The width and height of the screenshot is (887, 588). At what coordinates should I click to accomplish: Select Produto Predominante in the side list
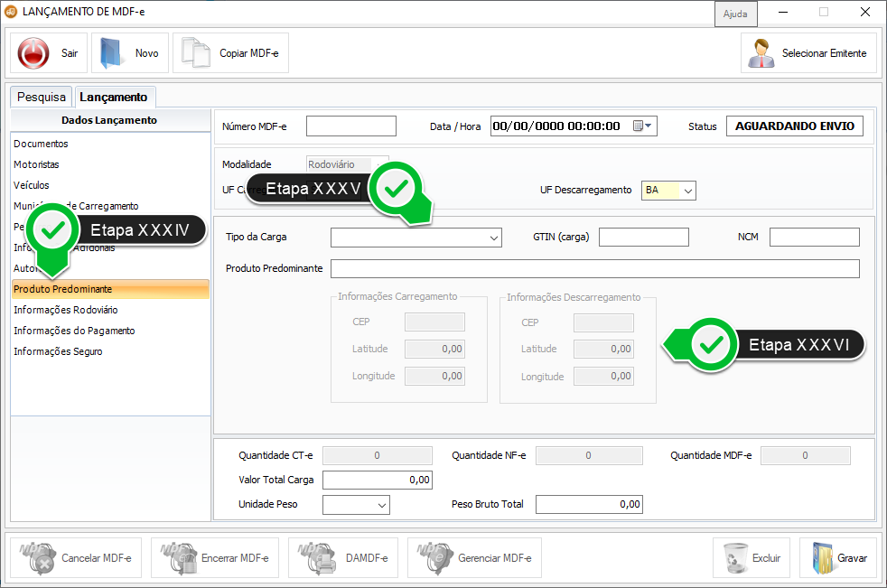pos(110,289)
